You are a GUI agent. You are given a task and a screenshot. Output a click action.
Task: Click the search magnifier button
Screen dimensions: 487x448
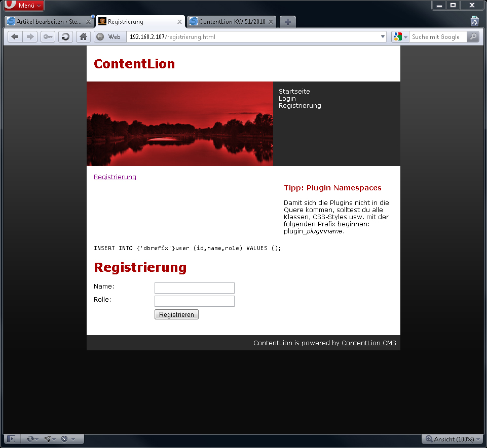pos(473,37)
